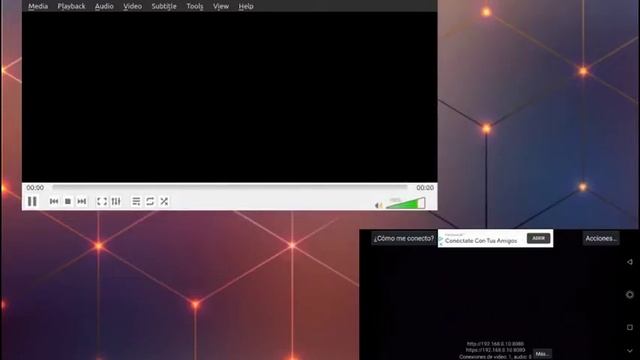Stop playback with the square button
Viewport: 640px width, 360px height.
[x=68, y=201]
